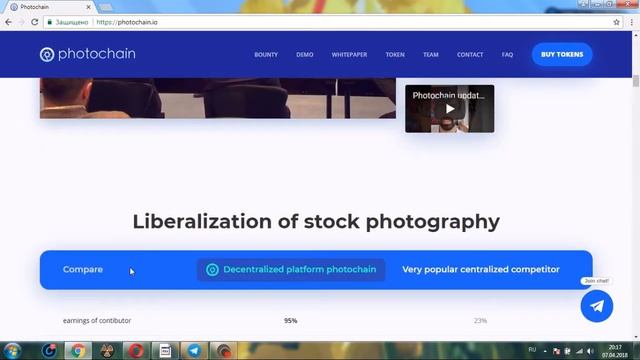The width and height of the screenshot is (640, 360).
Task: Click the 95% earnings value
Action: coord(291,321)
